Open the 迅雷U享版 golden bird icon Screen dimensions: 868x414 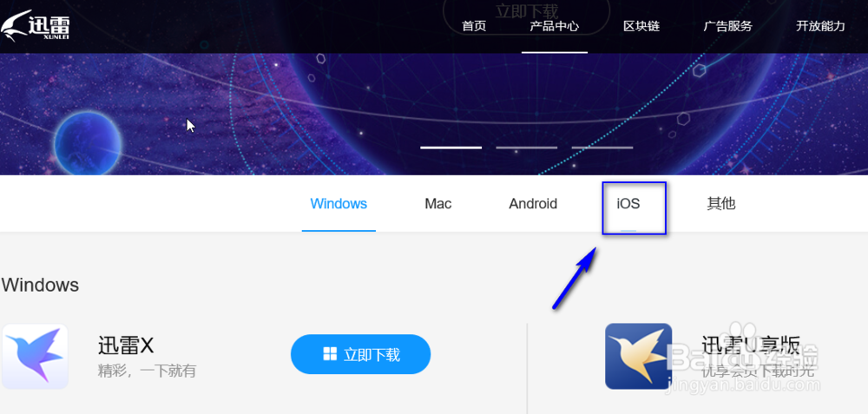tap(638, 357)
